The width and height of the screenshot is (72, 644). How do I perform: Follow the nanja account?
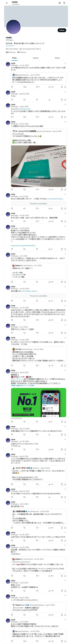pos(62,30)
